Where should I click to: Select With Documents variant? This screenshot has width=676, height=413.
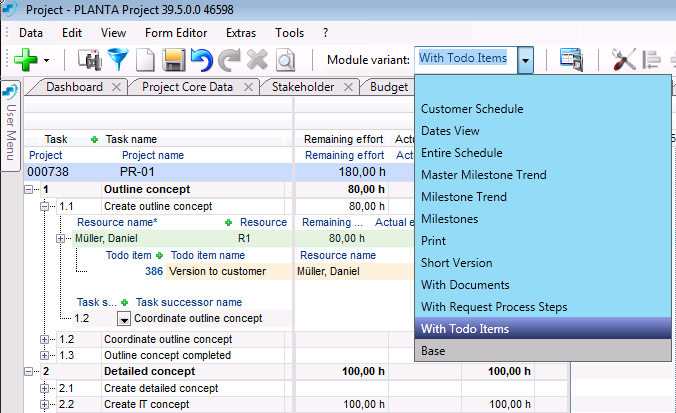(x=543, y=285)
